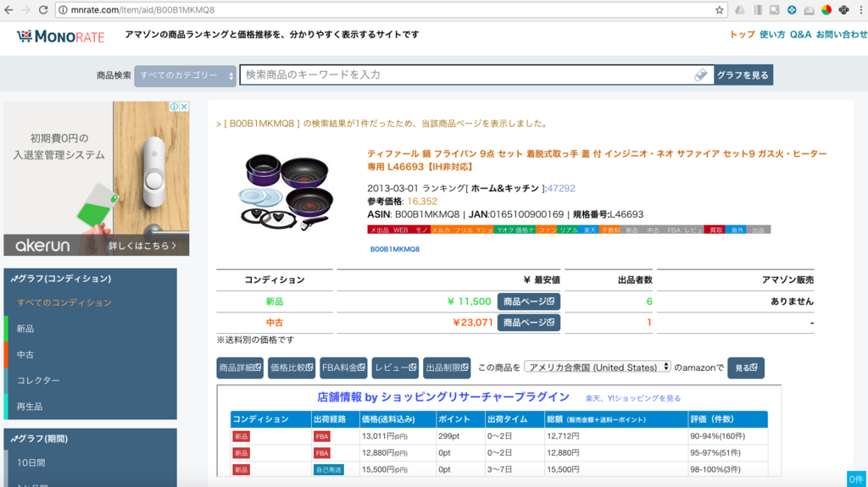Select すべてのコンディション in the sidebar
Image resolution: width=868 pixels, height=487 pixels.
click(64, 302)
